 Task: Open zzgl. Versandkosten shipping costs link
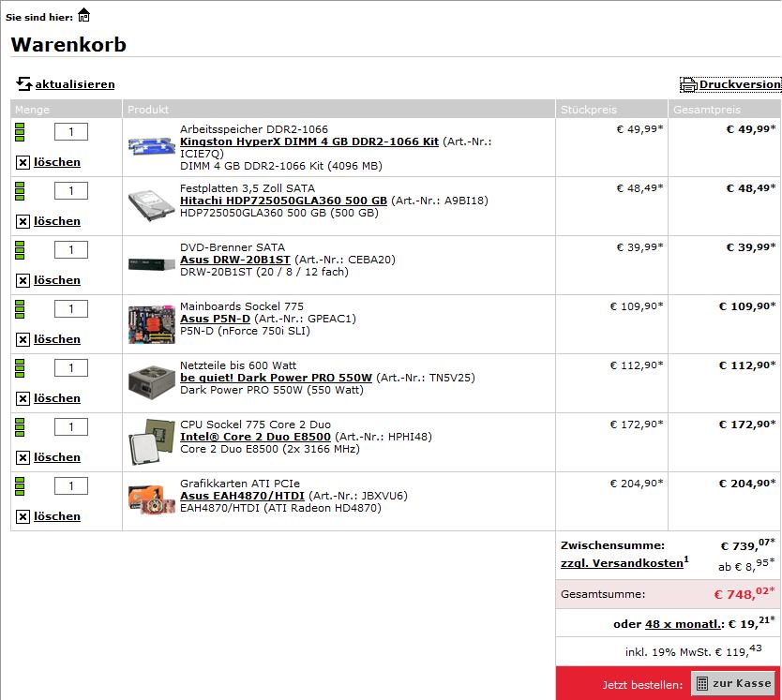[x=622, y=563]
